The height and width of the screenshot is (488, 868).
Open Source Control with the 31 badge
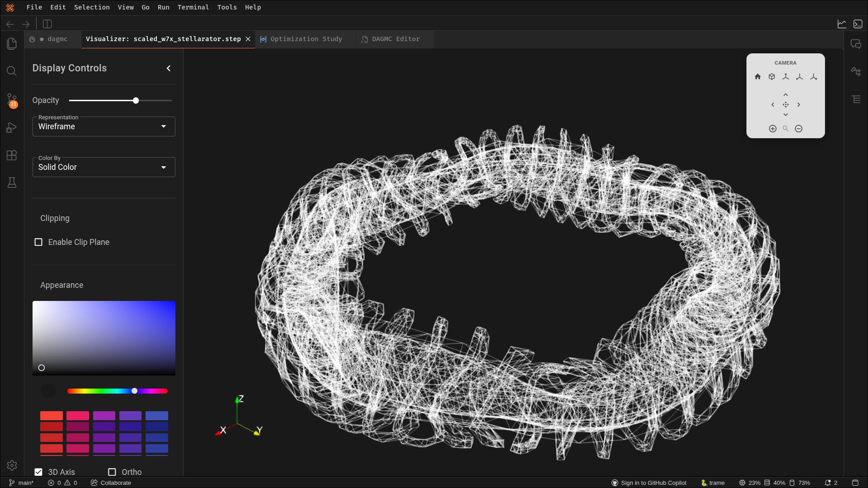coord(12,100)
